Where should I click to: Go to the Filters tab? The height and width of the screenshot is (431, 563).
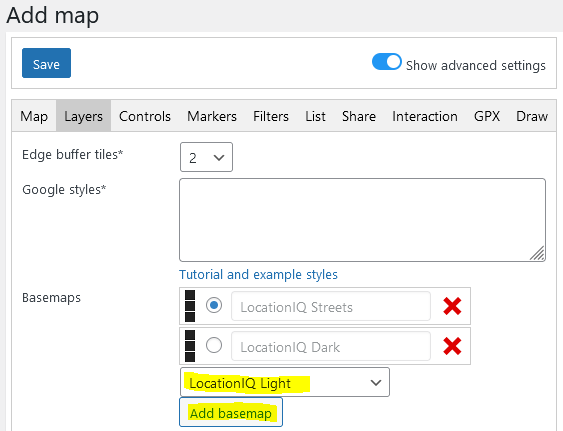(x=271, y=116)
